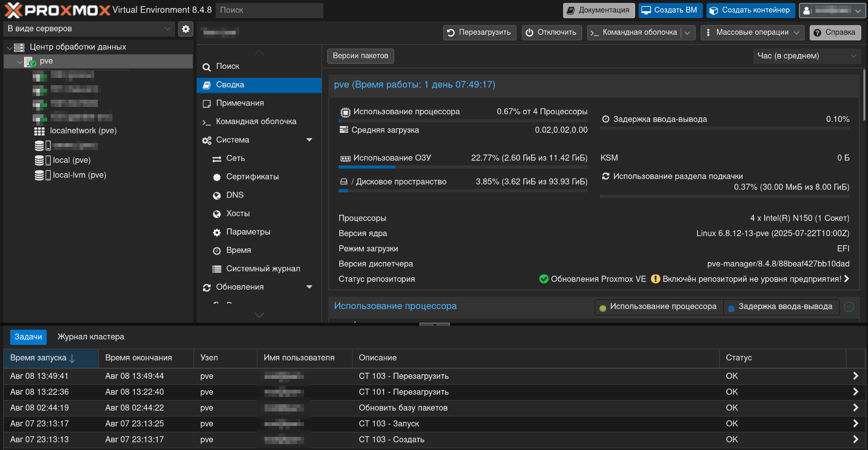This screenshot has width=868, height=450.
Task: Click the Datacenter server-rack icon
Action: [x=19, y=47]
